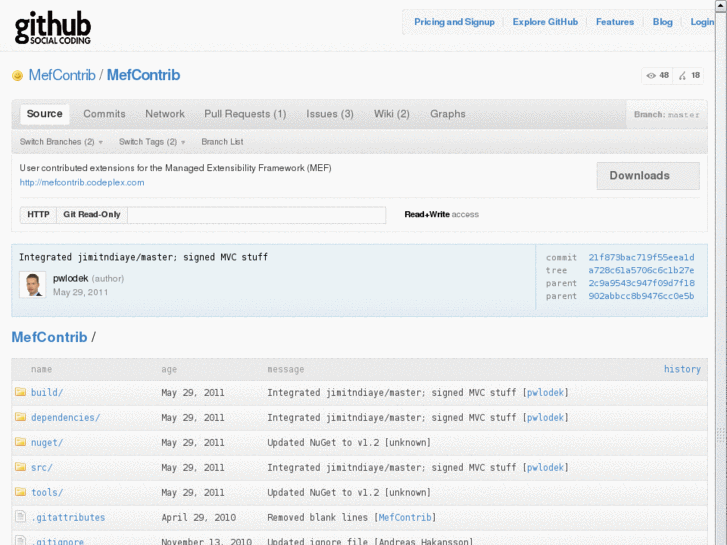Screen dimensions: 727x545
Task: Click 'Updated NuGet to v1.2' in nuget/ row
Action: [x=323, y=442]
